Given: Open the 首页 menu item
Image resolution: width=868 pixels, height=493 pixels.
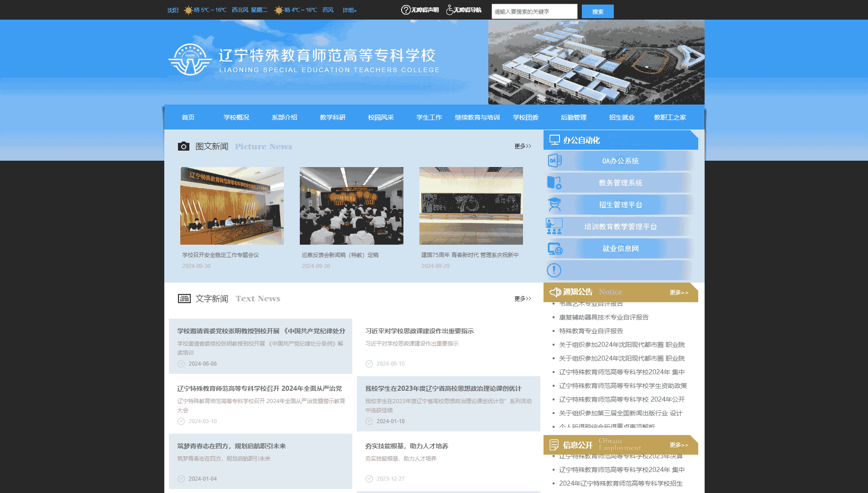Looking at the screenshot, I should click(x=188, y=117).
